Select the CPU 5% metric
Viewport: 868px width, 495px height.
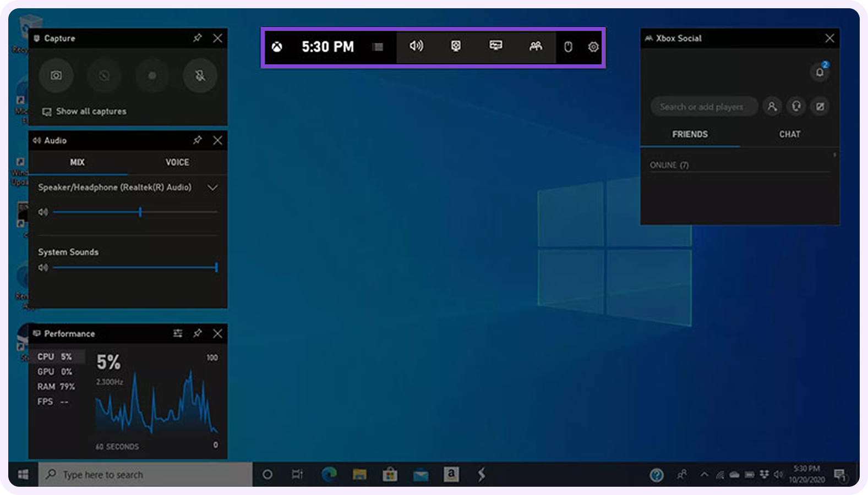[56, 356]
